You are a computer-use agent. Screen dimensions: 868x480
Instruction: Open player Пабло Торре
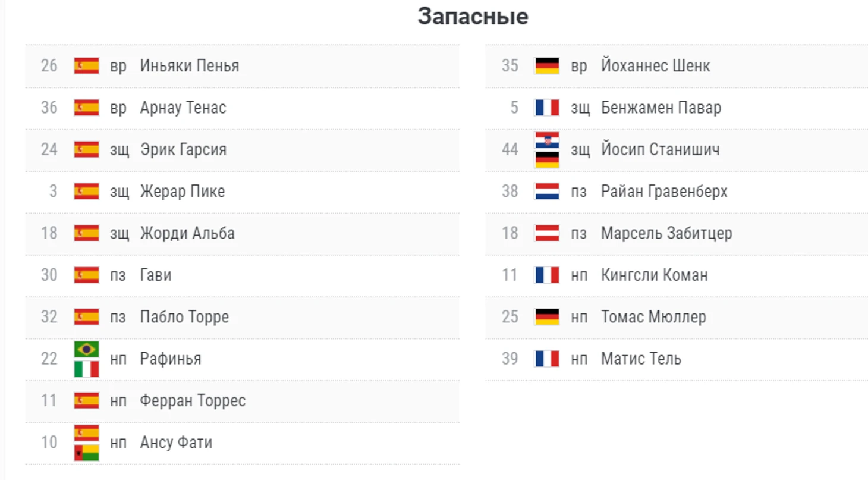184,316
